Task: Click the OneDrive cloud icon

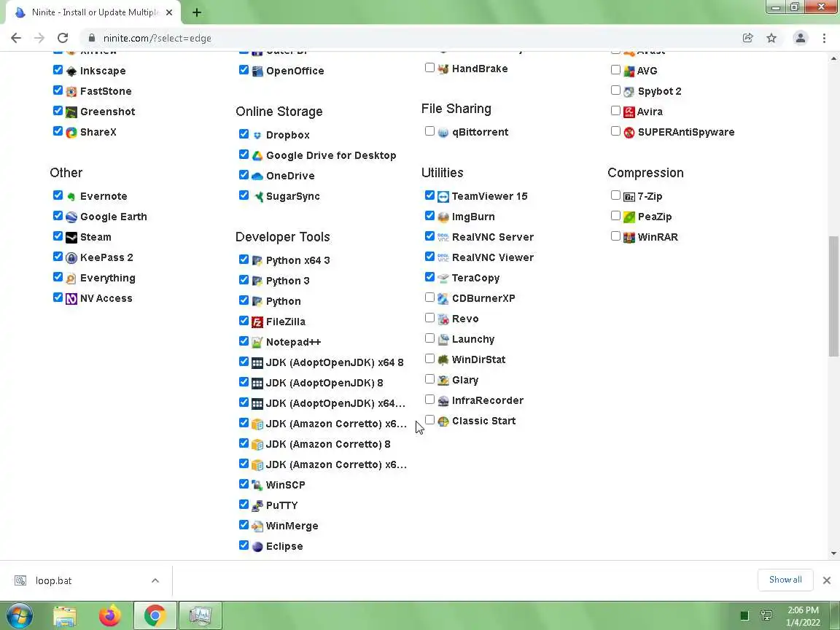Action: (257, 176)
